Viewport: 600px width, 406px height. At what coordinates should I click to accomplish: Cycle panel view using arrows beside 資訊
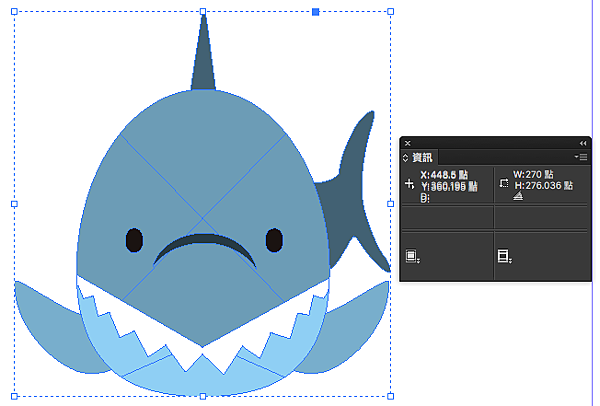point(406,157)
